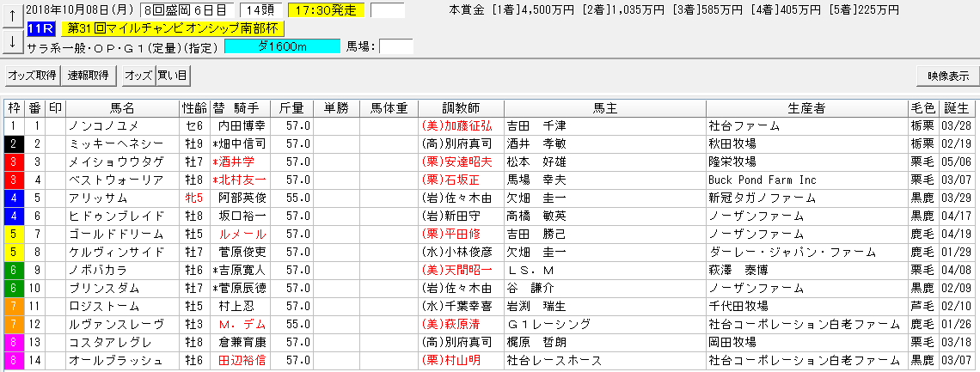This screenshot has width=980, height=372.
Task: Click the pink frame 8 cell of オールブラッシュ
Action: [x=13, y=359]
